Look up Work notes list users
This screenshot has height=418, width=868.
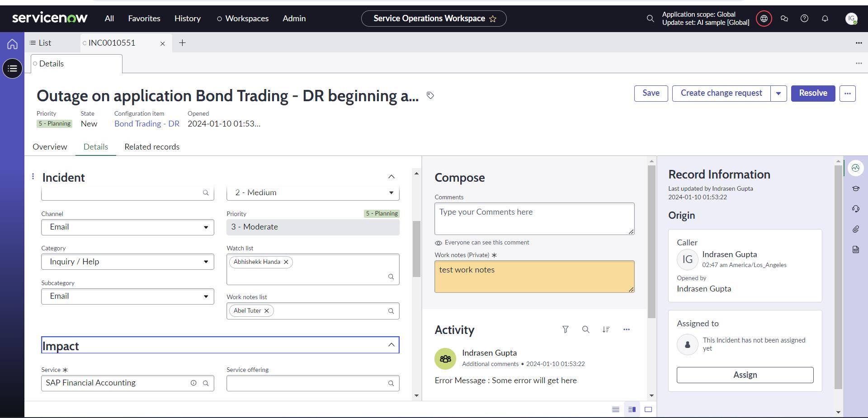(391, 311)
